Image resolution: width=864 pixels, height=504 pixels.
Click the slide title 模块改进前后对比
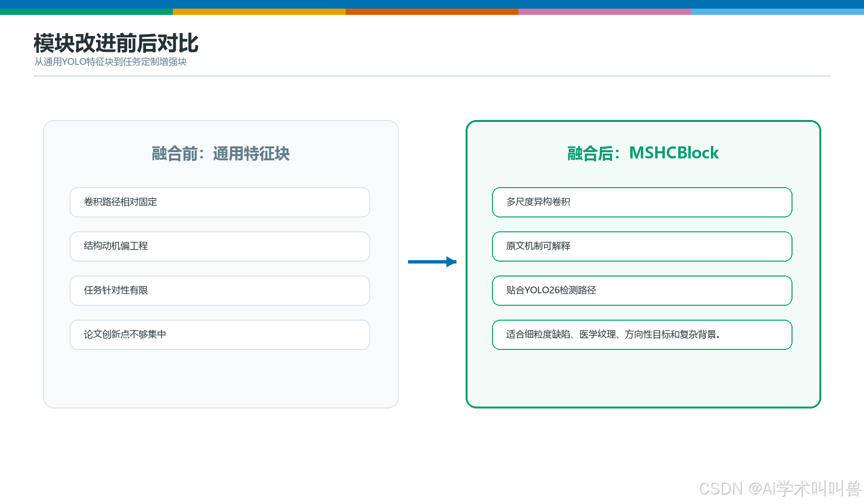coord(116,43)
